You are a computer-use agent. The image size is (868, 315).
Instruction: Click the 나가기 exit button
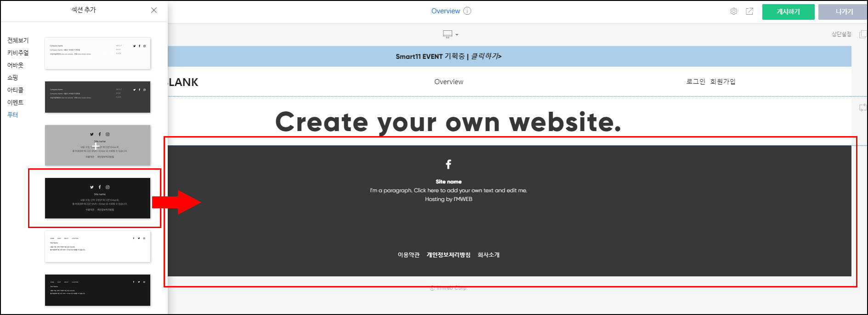(x=844, y=12)
